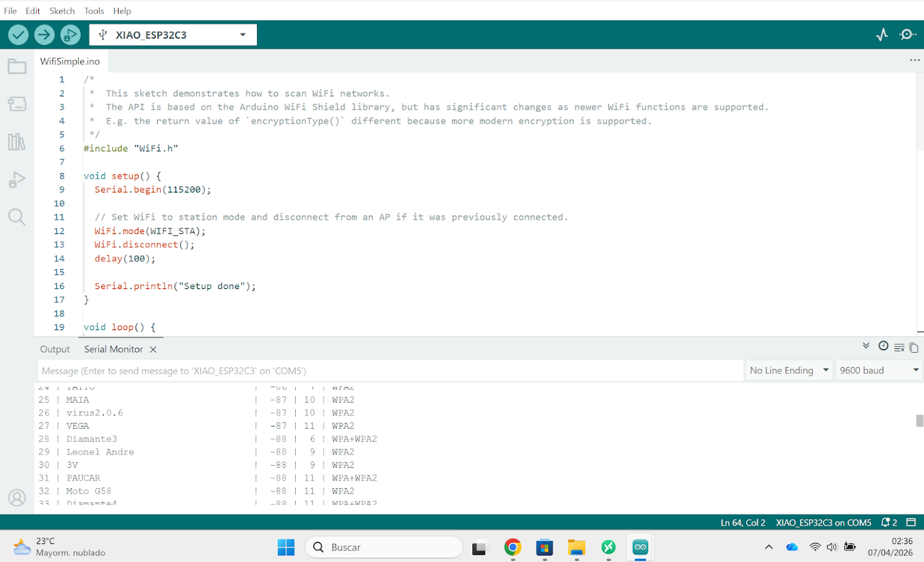Toggle timestamp in Serial Monitor
This screenshot has height=562, width=924.
click(x=884, y=346)
